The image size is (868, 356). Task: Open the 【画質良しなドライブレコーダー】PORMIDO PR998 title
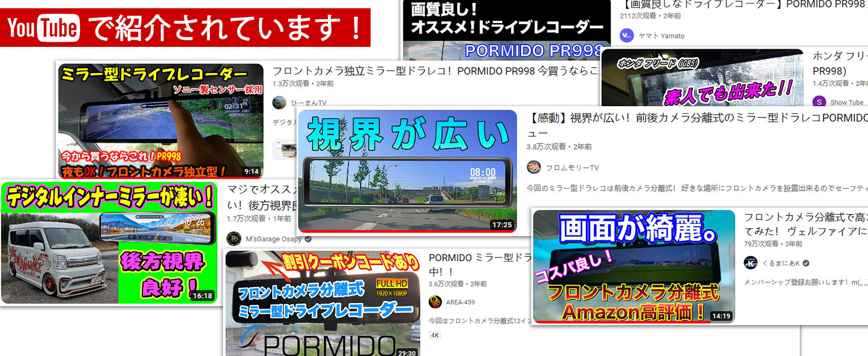click(x=742, y=5)
